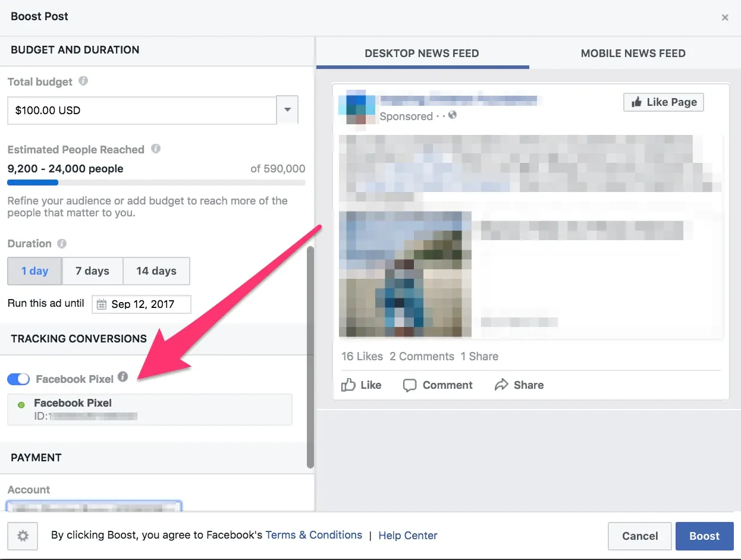Image resolution: width=741 pixels, height=560 pixels.
Task: Open the Sep 12, 2017 date picker
Action: tap(142, 304)
